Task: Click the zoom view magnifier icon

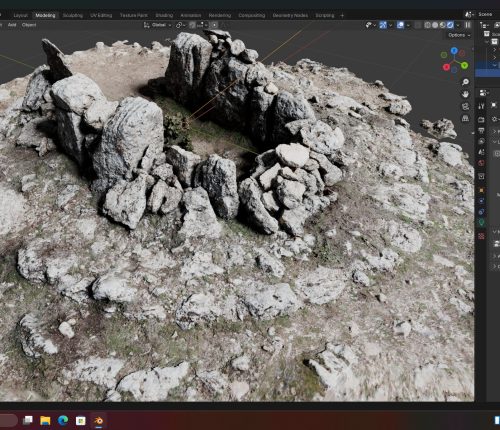Action: 465,82
